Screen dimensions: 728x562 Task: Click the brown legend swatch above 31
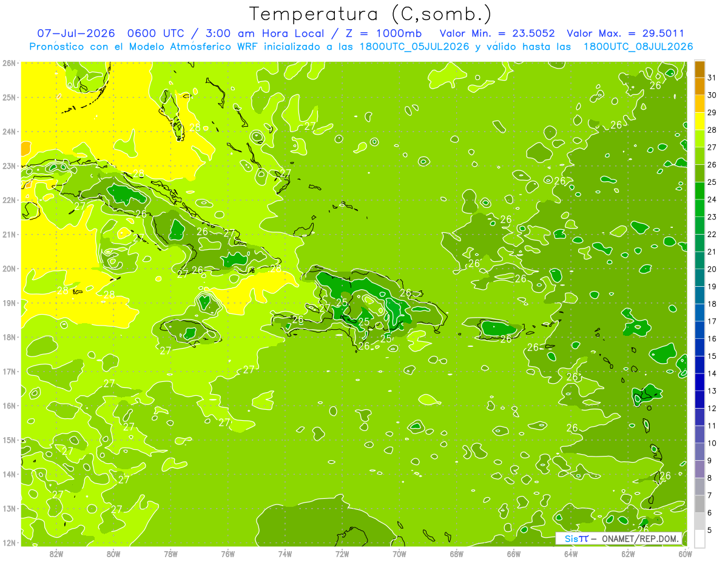point(699,69)
